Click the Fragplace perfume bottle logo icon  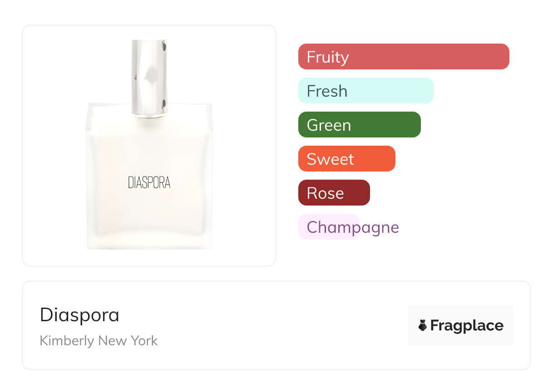point(423,325)
